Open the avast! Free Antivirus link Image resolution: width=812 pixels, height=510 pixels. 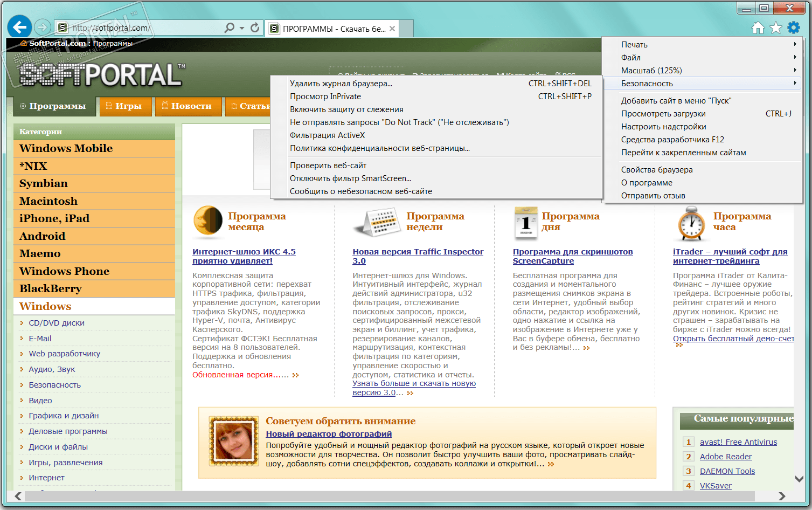[739, 442]
